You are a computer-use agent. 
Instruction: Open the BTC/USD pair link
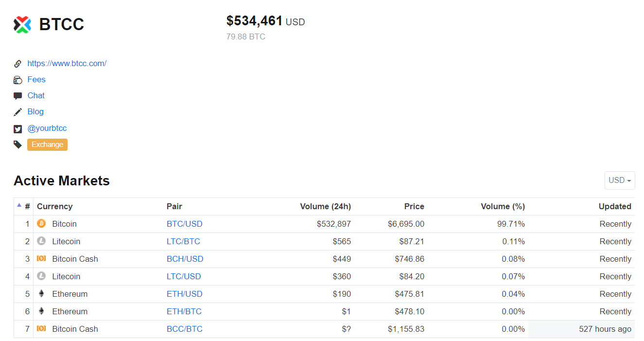point(184,224)
